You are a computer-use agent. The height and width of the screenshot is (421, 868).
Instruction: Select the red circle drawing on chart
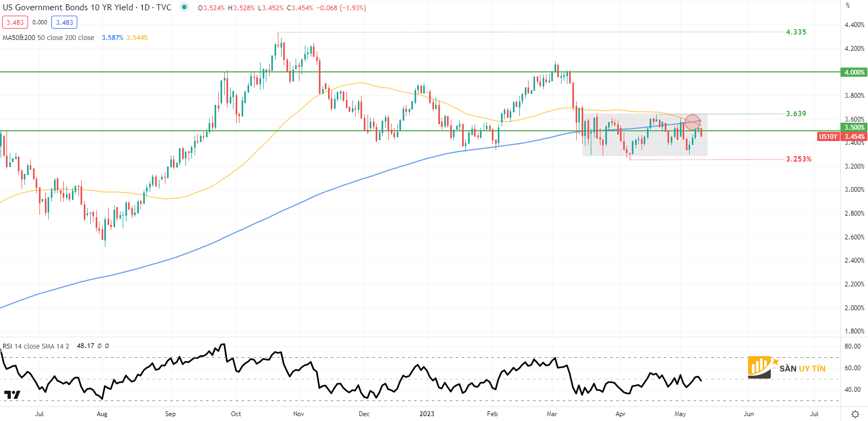tap(693, 122)
